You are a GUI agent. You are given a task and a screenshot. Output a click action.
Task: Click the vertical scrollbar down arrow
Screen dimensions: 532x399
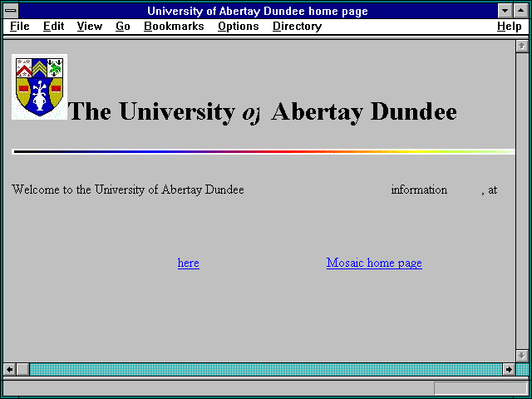(x=522, y=356)
